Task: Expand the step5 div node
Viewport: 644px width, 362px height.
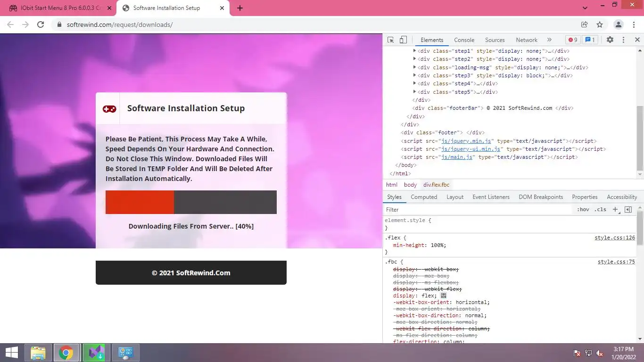Action: click(x=415, y=92)
